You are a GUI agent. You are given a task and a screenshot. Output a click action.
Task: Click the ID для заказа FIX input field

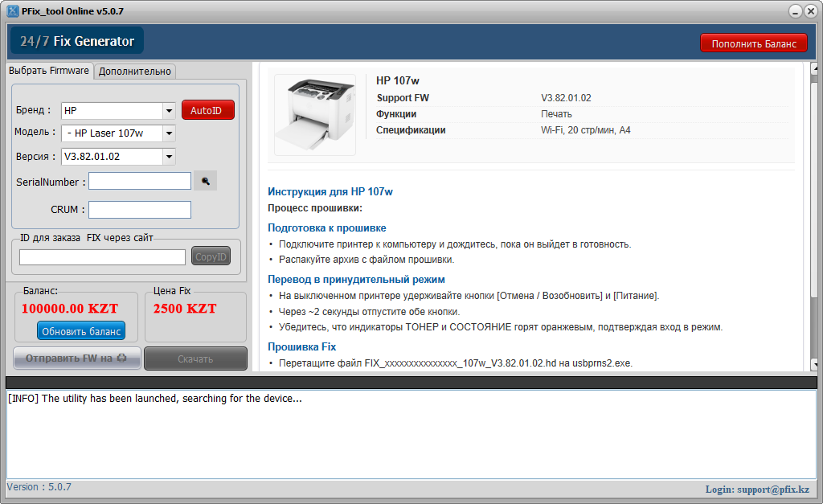point(102,256)
